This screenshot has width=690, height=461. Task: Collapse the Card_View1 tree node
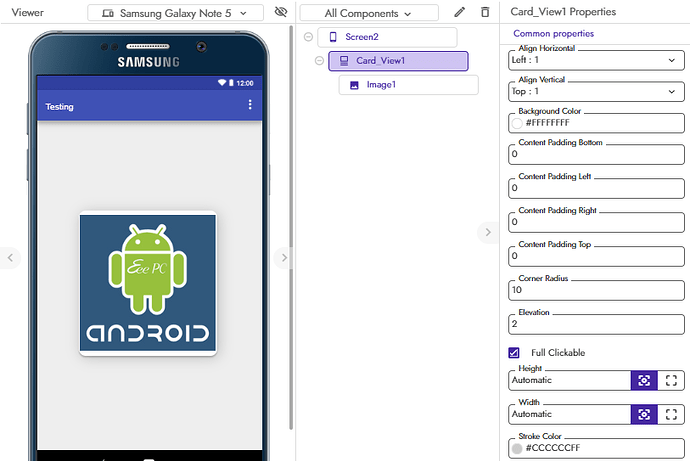click(319, 61)
